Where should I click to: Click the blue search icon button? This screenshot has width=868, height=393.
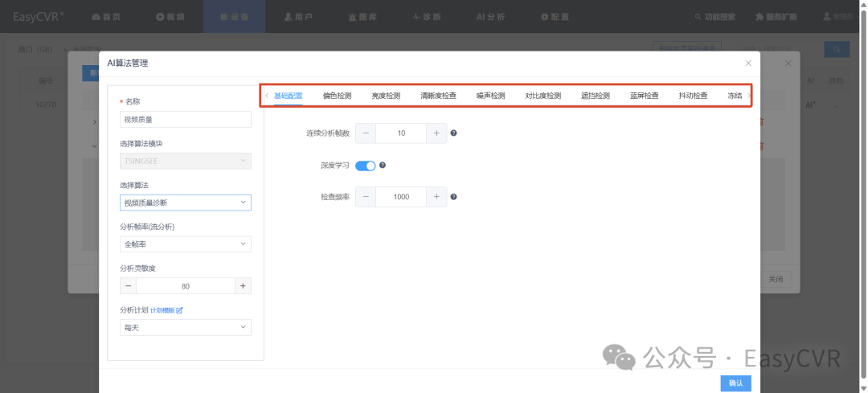tap(837, 49)
